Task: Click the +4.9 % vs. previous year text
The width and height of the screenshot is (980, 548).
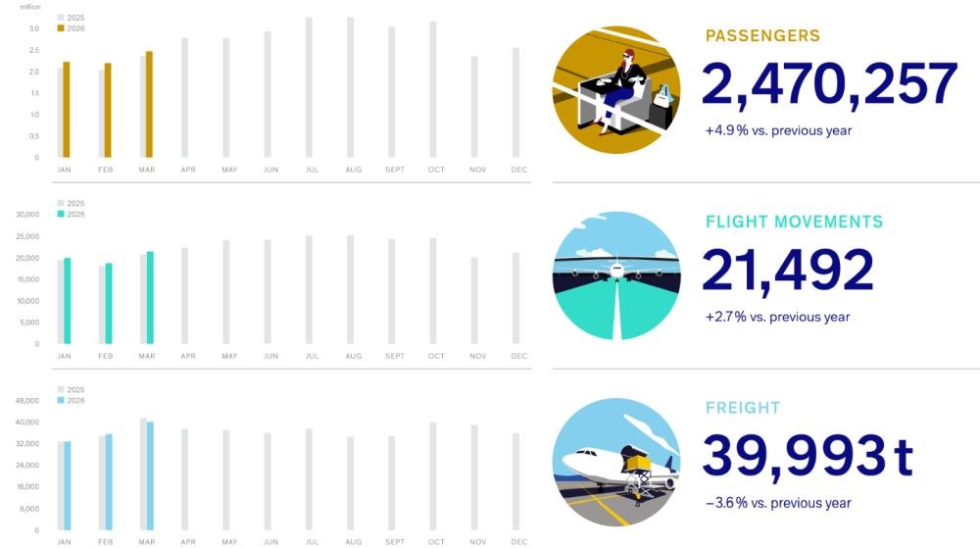Action: (777, 130)
